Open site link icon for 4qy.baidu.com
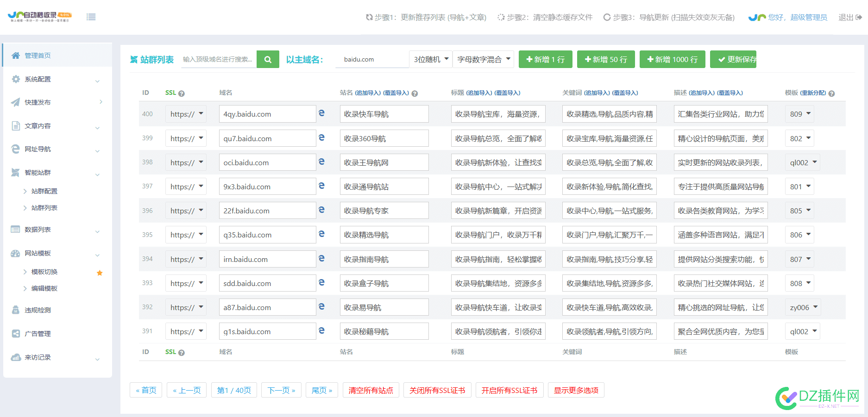Viewport: 868px width, 417px height. (x=321, y=113)
